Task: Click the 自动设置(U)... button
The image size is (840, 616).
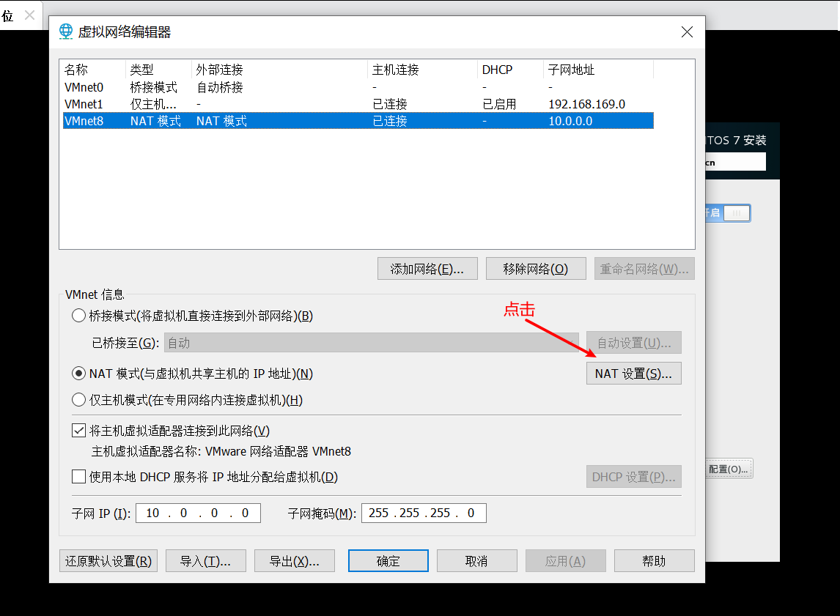Action: 634,343
